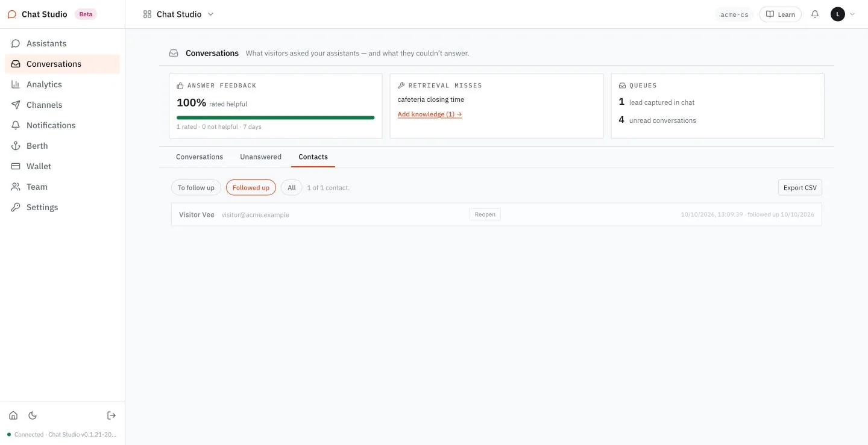Switch to the Conversations tab

point(200,157)
